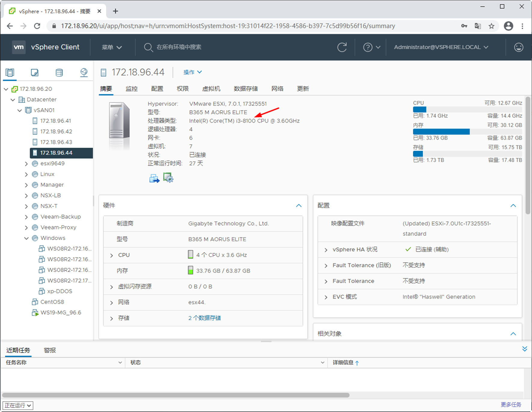Open Hosts and Clusters inventory view icon
Viewport: 532px width, 412px height.
point(10,72)
